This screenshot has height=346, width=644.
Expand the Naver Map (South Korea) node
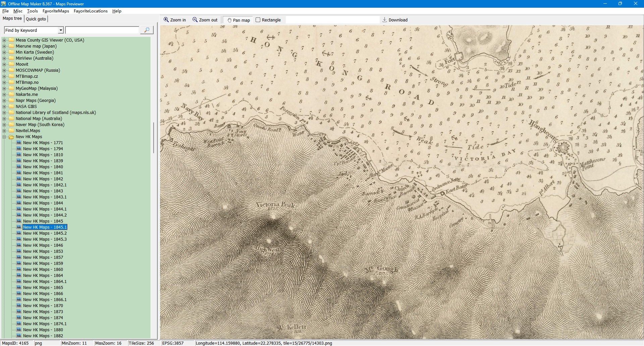coord(4,125)
